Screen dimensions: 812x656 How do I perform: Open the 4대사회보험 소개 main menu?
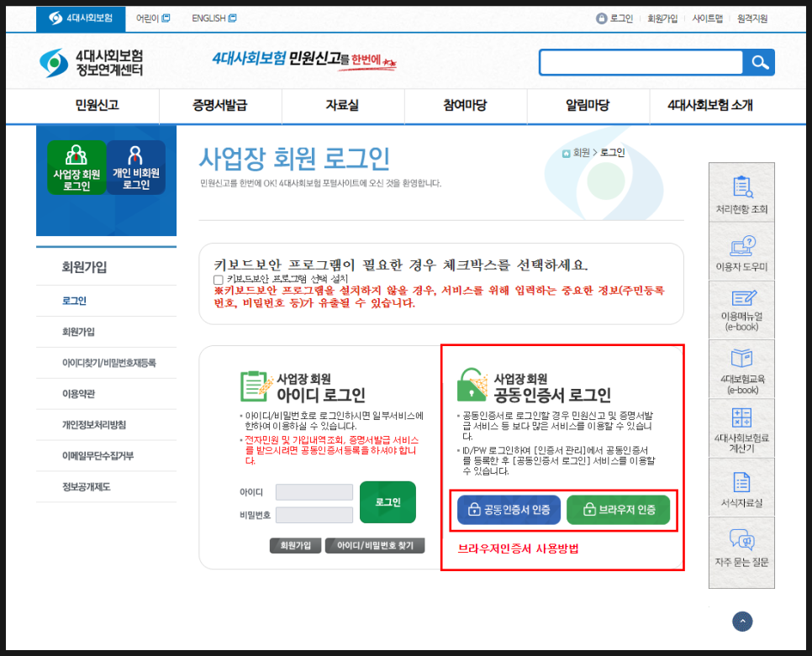[710, 106]
